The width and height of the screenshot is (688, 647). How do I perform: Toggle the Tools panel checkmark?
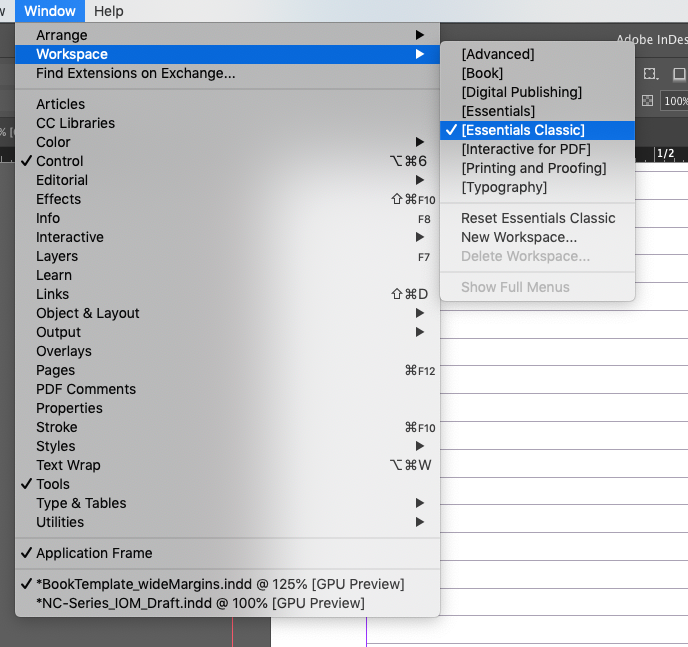pos(227,484)
